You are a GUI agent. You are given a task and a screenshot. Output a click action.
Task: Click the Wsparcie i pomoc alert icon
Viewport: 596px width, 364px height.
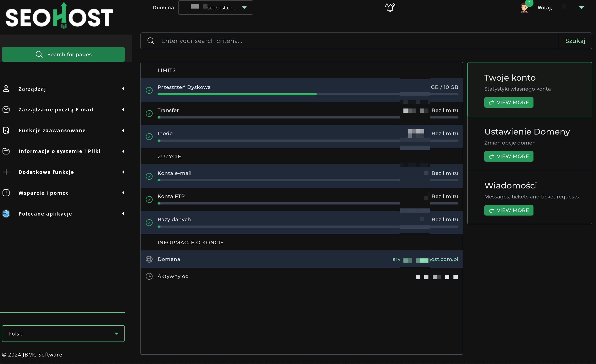6,193
